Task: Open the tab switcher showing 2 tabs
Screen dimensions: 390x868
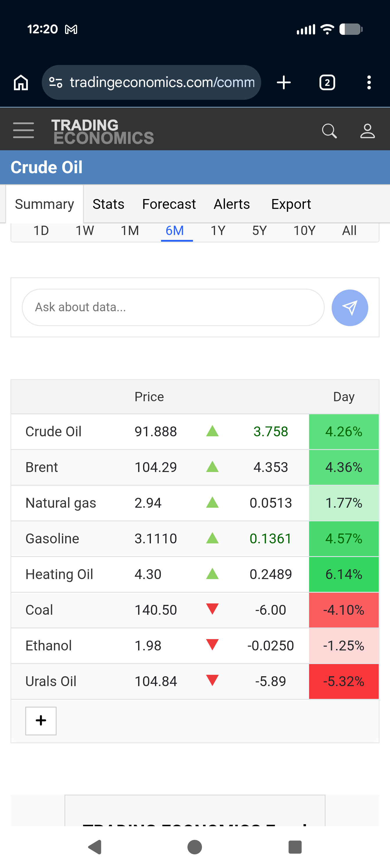Action: point(327,83)
